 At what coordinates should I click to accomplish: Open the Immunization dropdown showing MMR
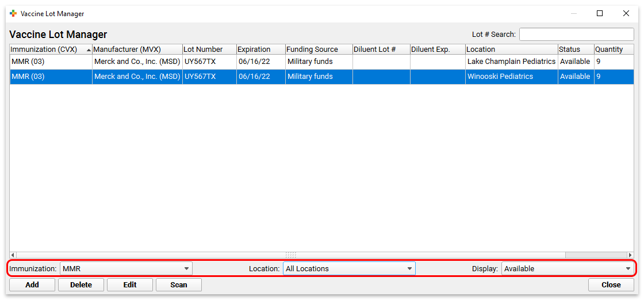tap(126, 269)
